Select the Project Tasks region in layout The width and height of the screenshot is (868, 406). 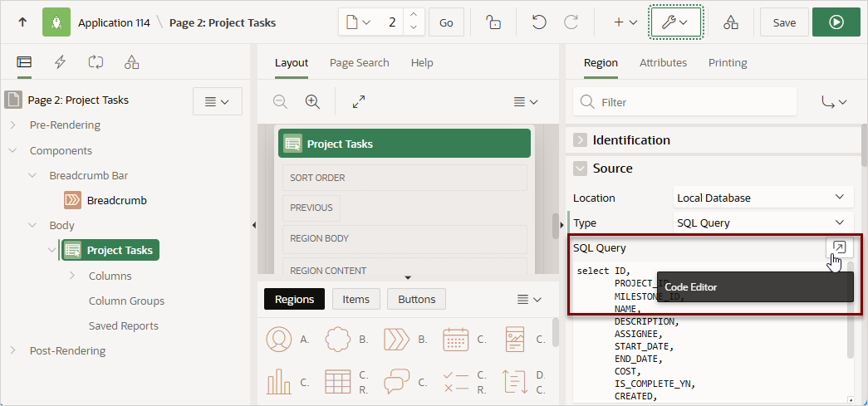coord(405,144)
